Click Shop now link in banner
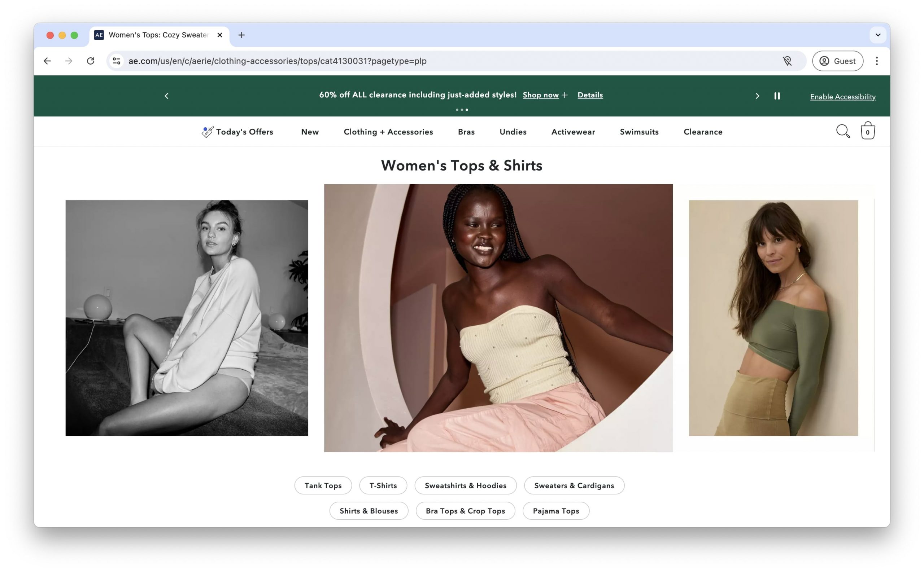 click(541, 95)
